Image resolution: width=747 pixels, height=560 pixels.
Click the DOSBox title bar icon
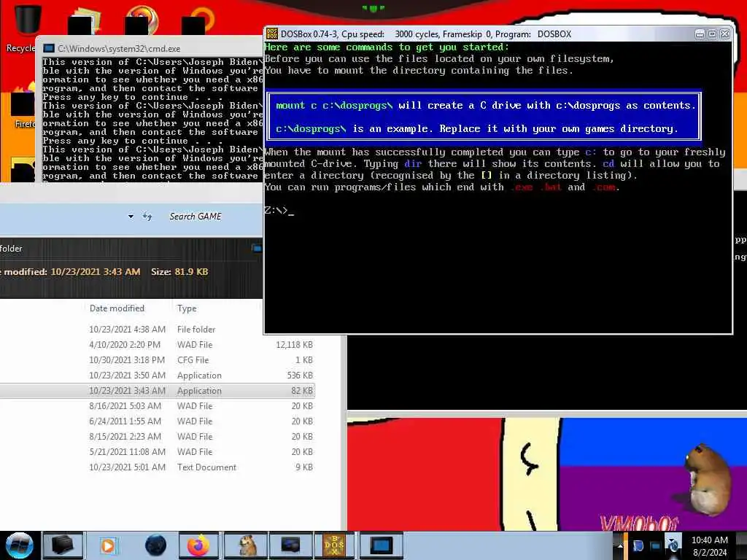click(272, 34)
